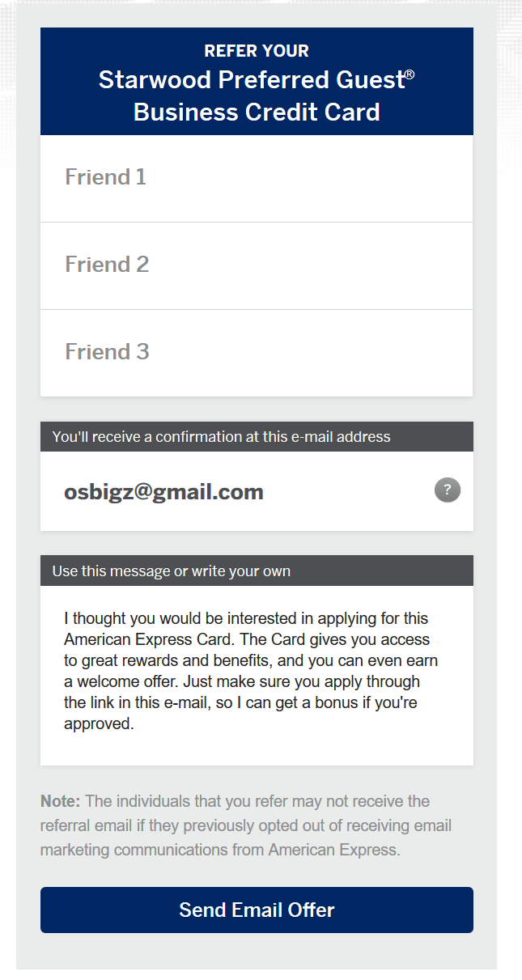
Task: Click the Starwood Preferred Guest card title
Action: [251, 80]
